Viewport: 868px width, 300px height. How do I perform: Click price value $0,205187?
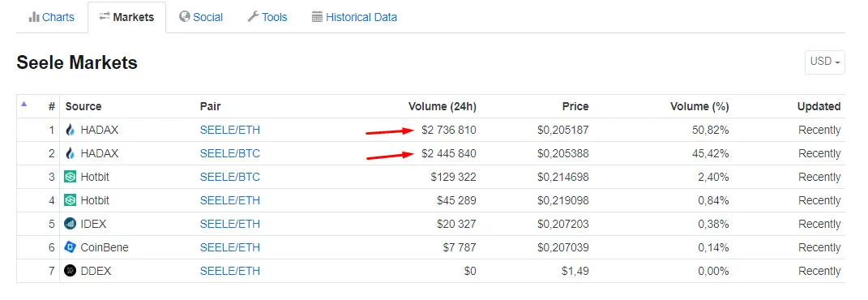(563, 131)
